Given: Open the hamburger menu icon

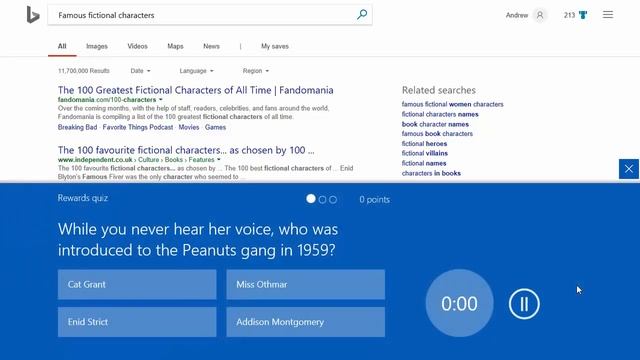Looking at the screenshot, I should pyautogui.click(x=608, y=15).
